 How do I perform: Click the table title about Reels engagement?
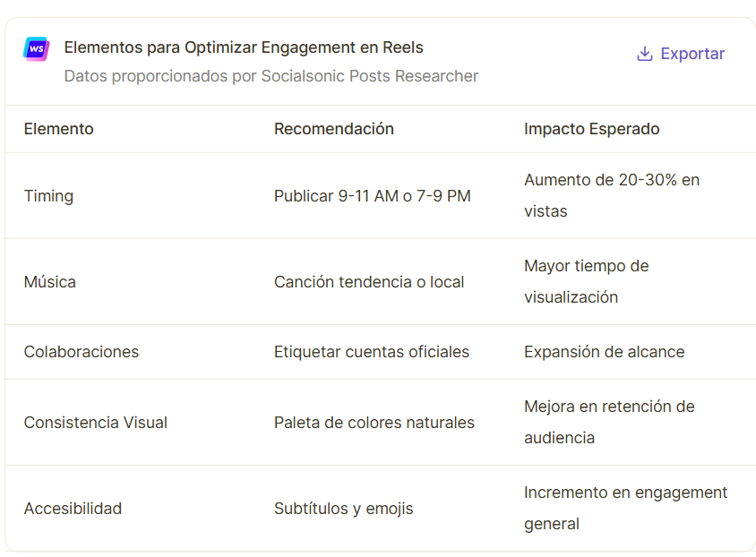(244, 47)
